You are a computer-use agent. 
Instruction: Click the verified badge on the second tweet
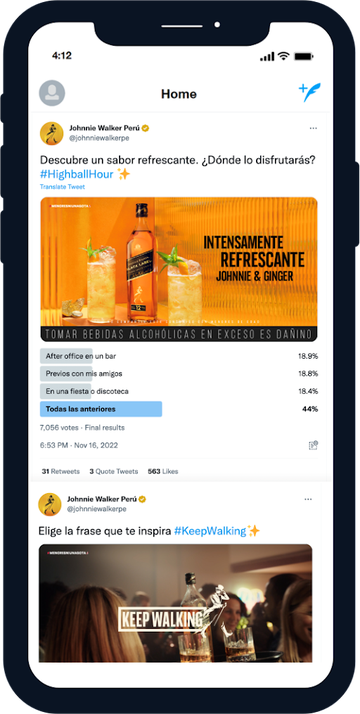(x=142, y=500)
